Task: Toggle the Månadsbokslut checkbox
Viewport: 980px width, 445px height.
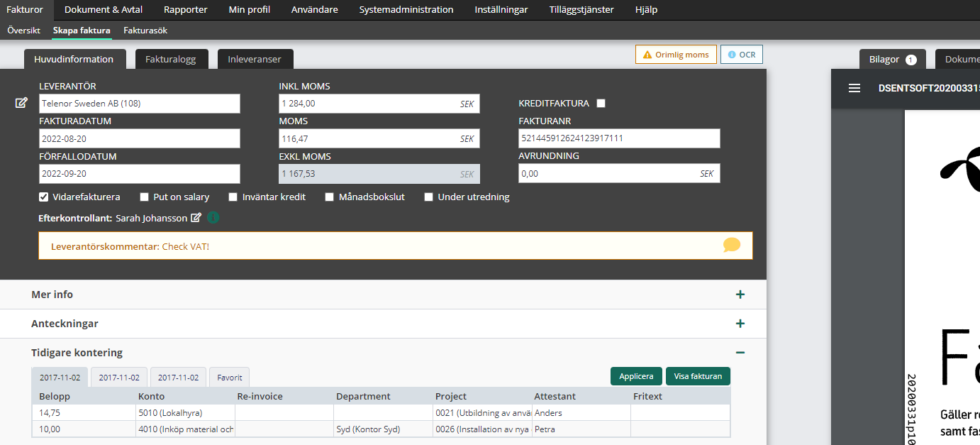Action: pyautogui.click(x=330, y=197)
